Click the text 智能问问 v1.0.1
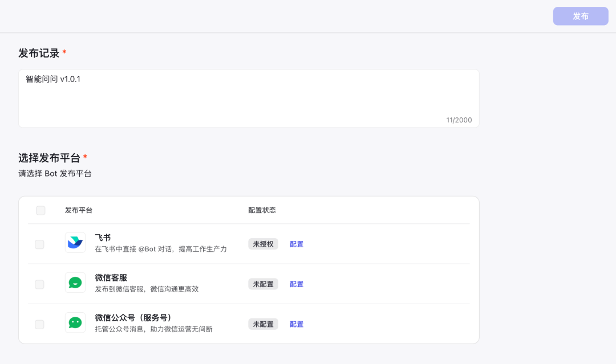 (x=53, y=79)
